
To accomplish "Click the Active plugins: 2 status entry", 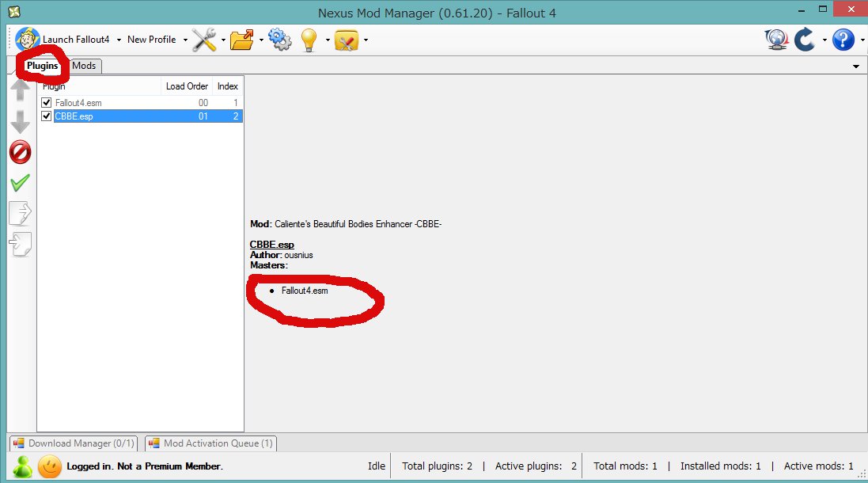I will click(536, 466).
